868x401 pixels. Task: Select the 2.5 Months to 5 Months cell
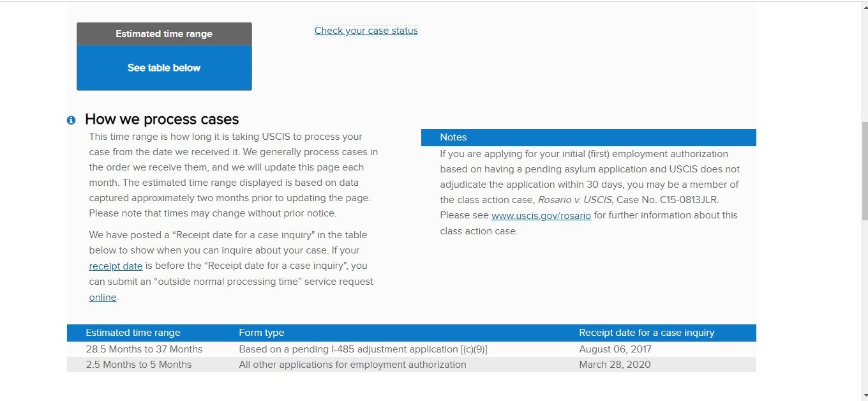139,365
